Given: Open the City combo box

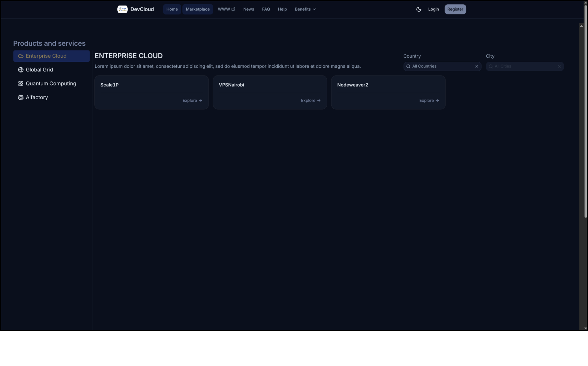Looking at the screenshot, I should [524, 66].
